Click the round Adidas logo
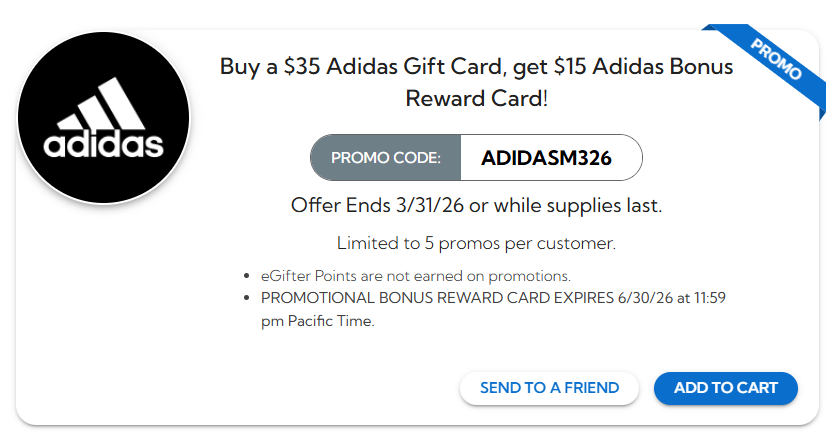Image resolution: width=839 pixels, height=432 pixels. tap(103, 116)
